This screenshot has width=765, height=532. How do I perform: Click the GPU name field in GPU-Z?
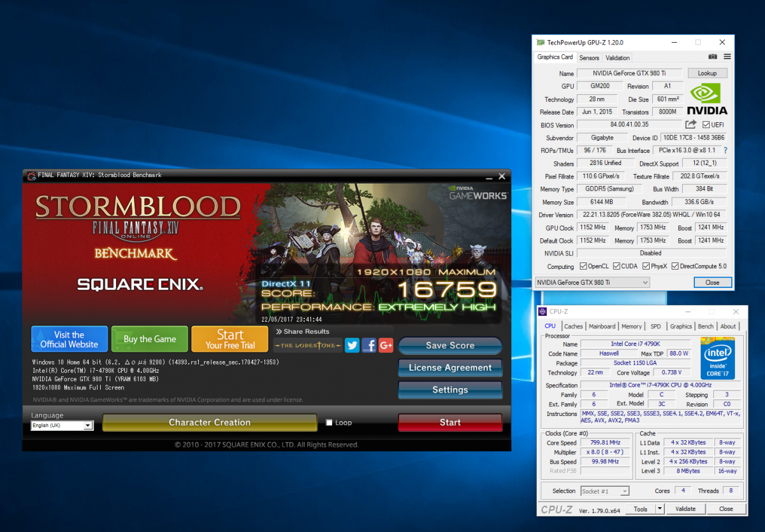tap(629, 73)
